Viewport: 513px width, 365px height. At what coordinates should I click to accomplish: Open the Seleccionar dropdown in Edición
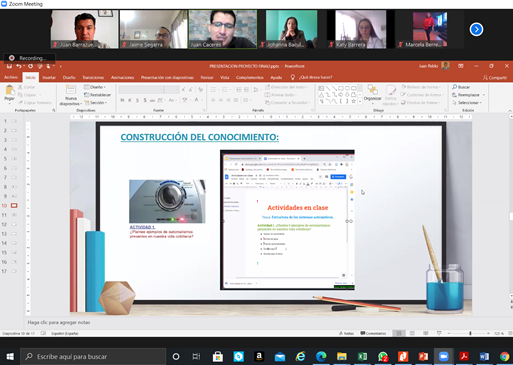467,103
